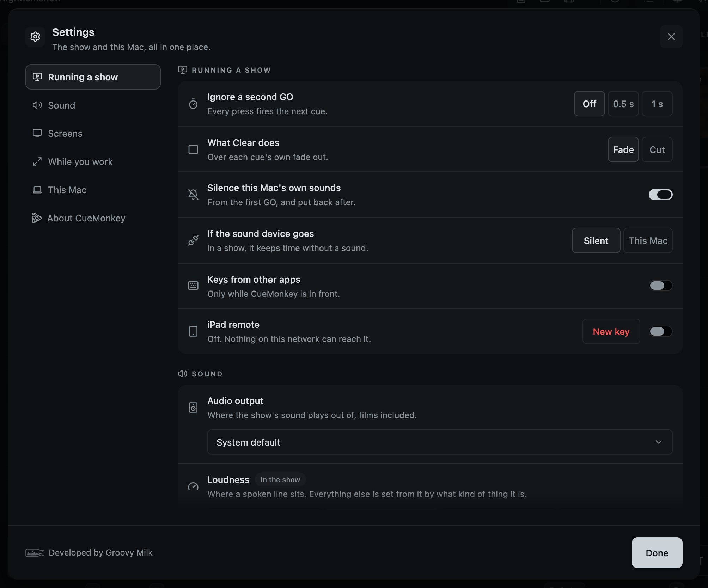Click the plug icon beside If the sound device goes
The height and width of the screenshot is (588, 708).
coord(193,240)
